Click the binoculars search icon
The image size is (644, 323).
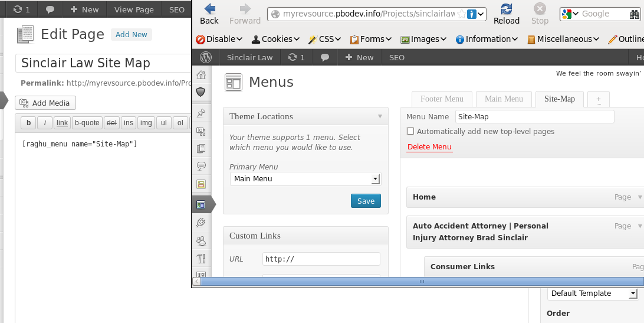click(634, 14)
